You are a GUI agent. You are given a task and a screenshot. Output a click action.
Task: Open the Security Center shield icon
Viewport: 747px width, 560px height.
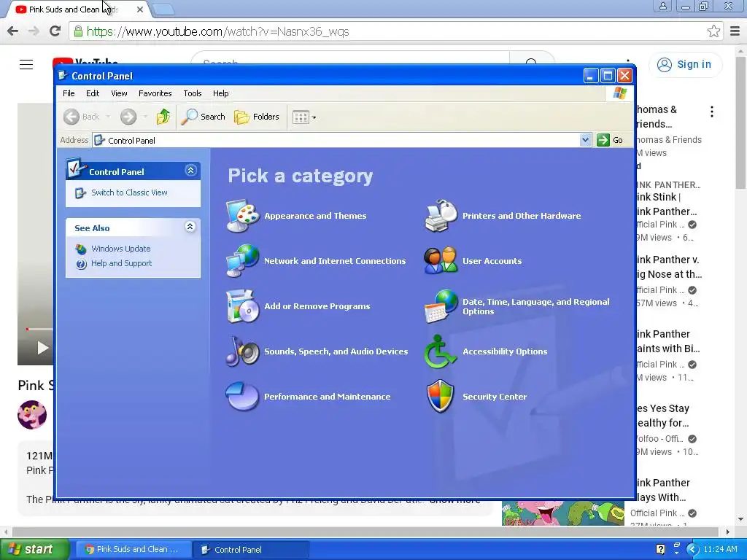click(x=441, y=396)
